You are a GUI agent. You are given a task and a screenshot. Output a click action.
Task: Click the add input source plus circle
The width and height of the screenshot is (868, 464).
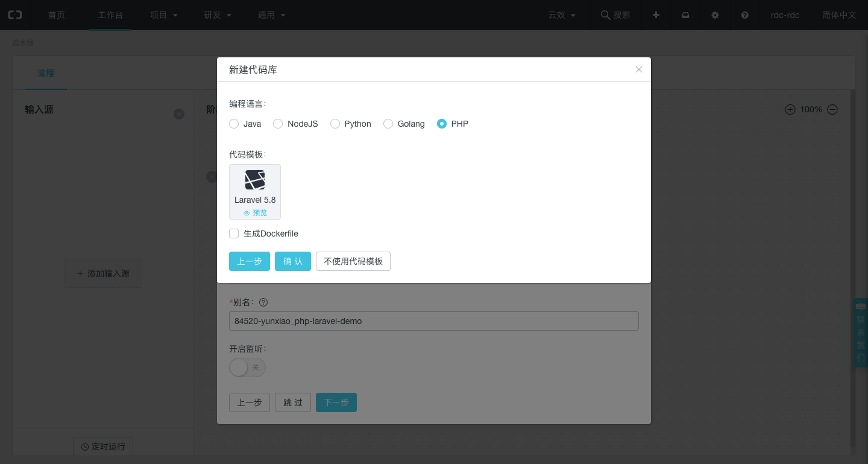(179, 114)
